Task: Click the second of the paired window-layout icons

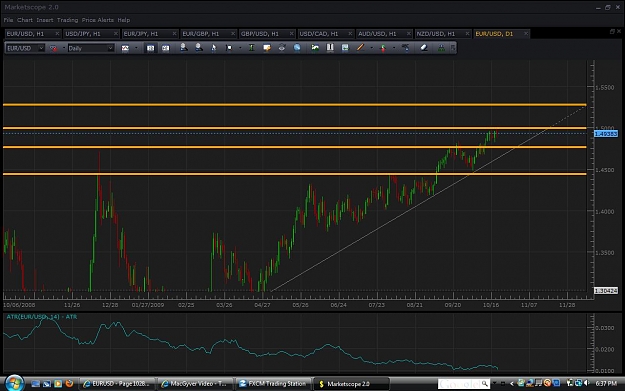Action: tap(165, 48)
